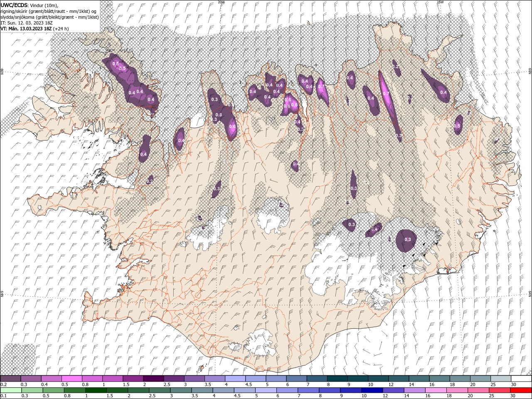Click the bright red rain swatch at 30

[x=520, y=390]
